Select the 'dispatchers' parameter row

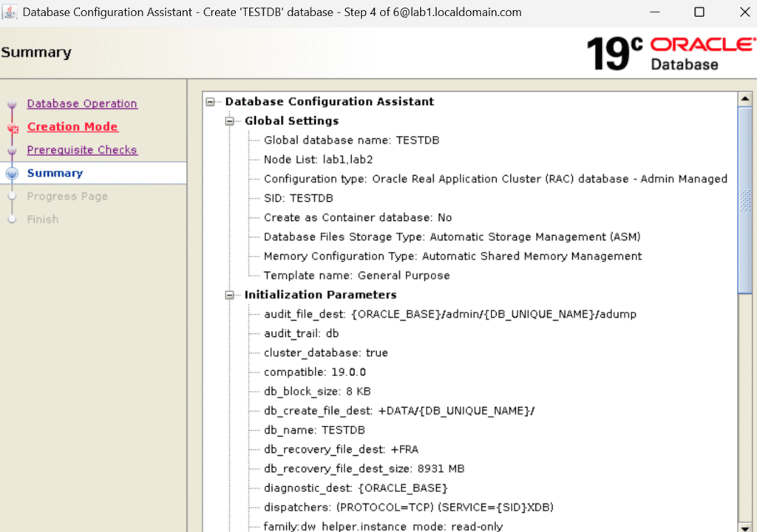[x=408, y=507]
